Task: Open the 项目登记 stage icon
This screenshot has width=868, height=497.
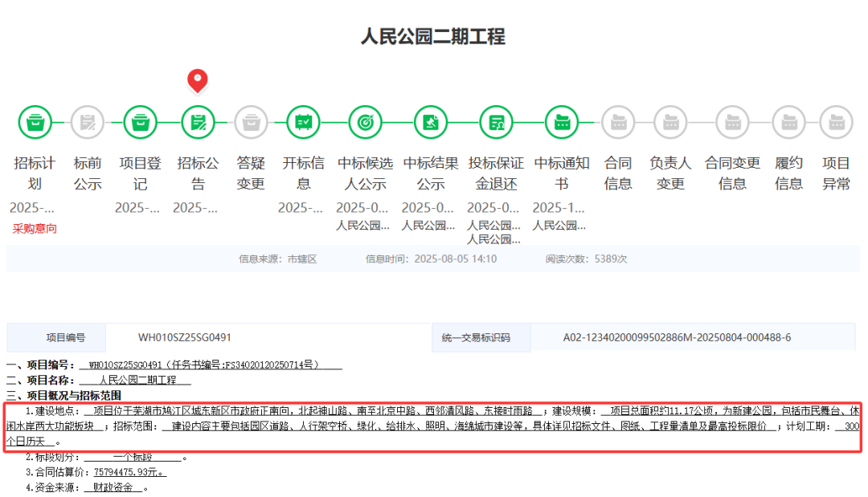Action: 140,122
